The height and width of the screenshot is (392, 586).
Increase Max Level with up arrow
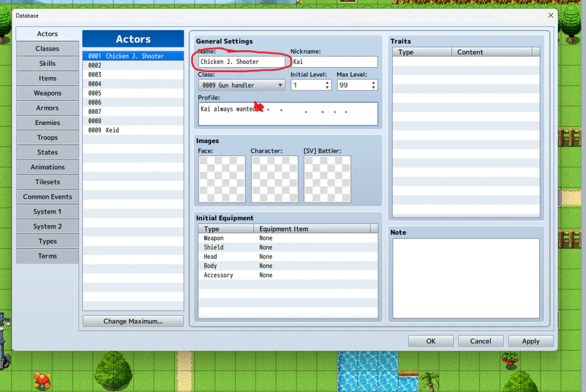click(373, 83)
